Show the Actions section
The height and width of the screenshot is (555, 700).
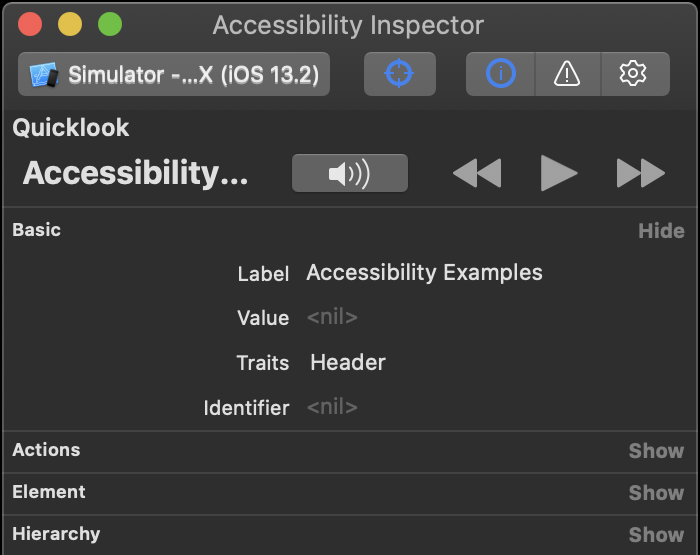tap(656, 451)
